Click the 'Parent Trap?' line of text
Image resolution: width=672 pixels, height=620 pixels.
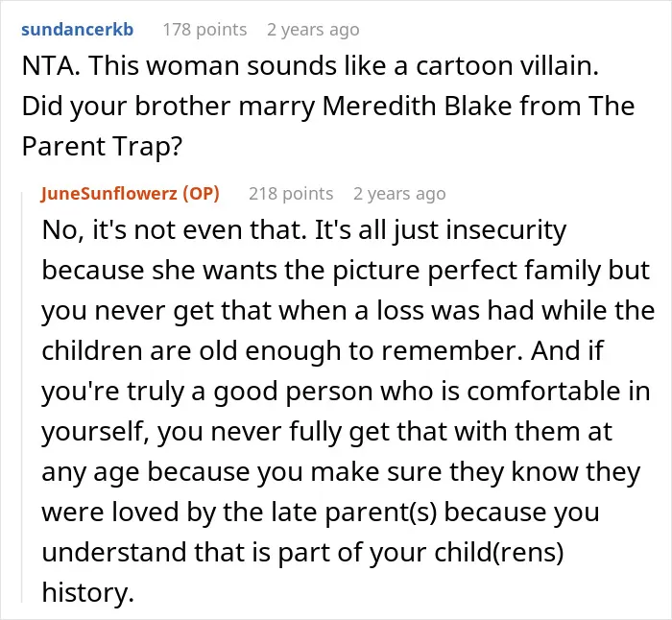[102, 147]
